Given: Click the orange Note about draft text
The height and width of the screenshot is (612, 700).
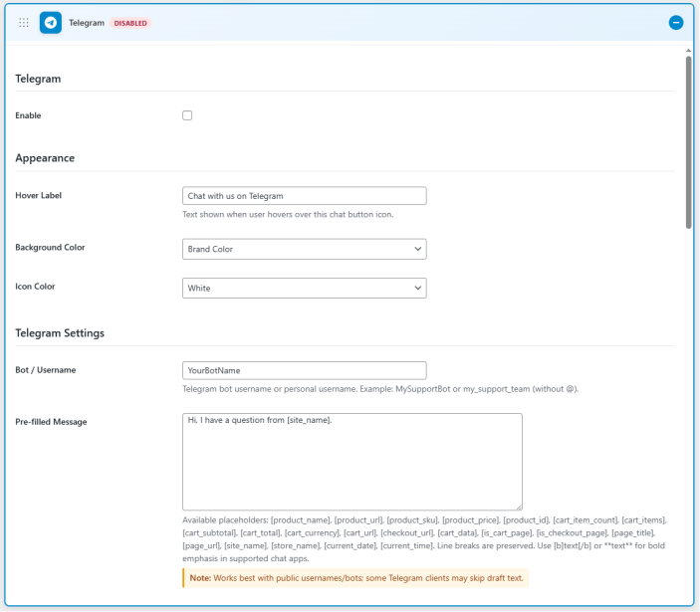Looking at the screenshot, I should [355, 578].
